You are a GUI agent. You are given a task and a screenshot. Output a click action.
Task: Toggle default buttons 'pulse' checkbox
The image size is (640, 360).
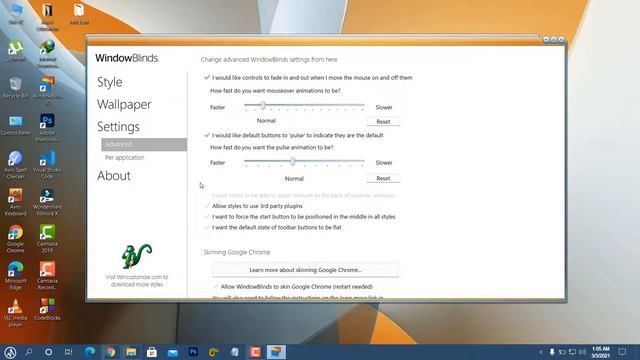[207, 135]
